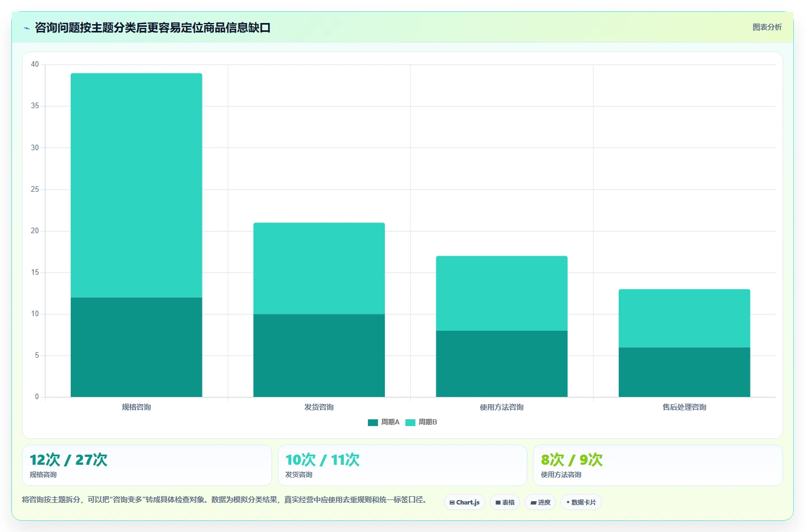Click the 售后处理咨询 周期A bar segment
Image resolution: width=805 pixels, height=532 pixels.
(684, 372)
